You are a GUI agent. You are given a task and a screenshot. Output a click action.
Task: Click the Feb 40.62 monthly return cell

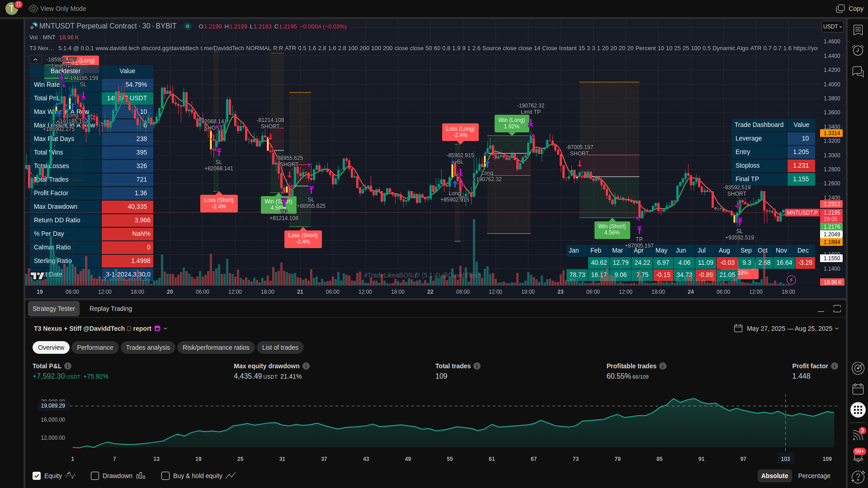(x=599, y=263)
